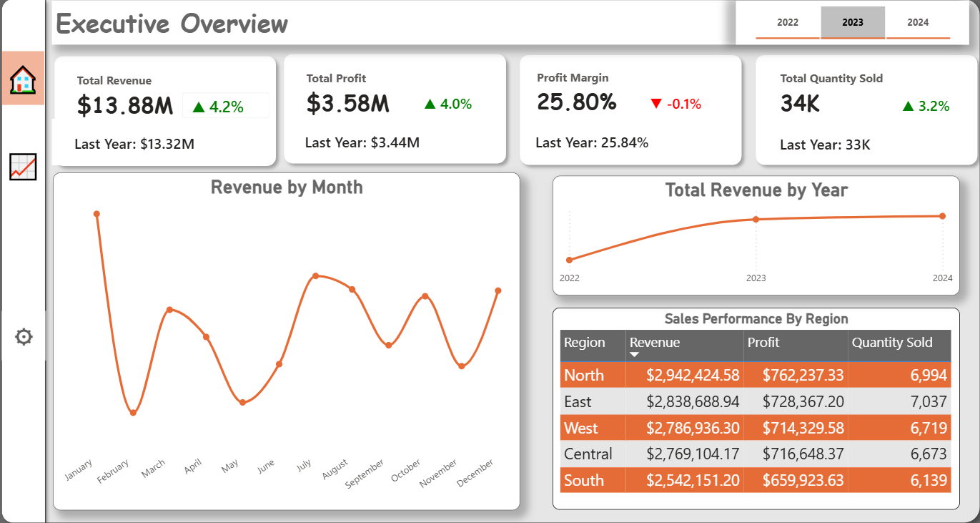Sort table by Quantity Sold header
The width and height of the screenshot is (980, 523).
coord(891,343)
